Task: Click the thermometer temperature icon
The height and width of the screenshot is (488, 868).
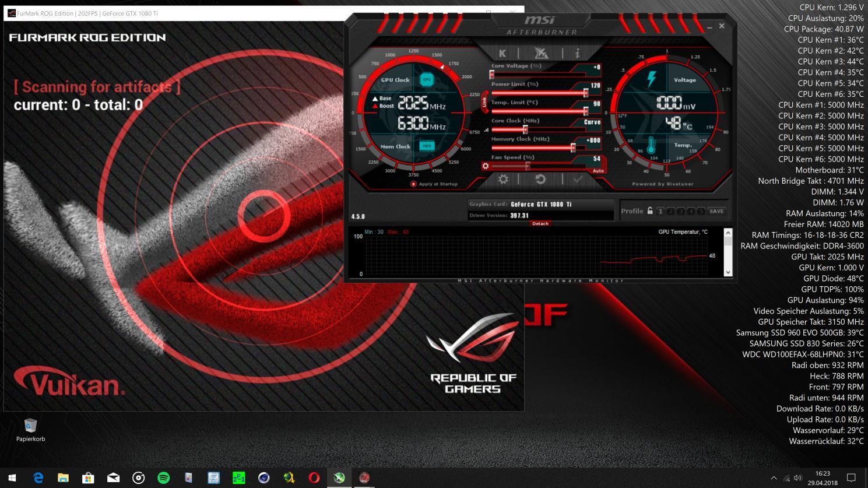Action: (x=651, y=145)
